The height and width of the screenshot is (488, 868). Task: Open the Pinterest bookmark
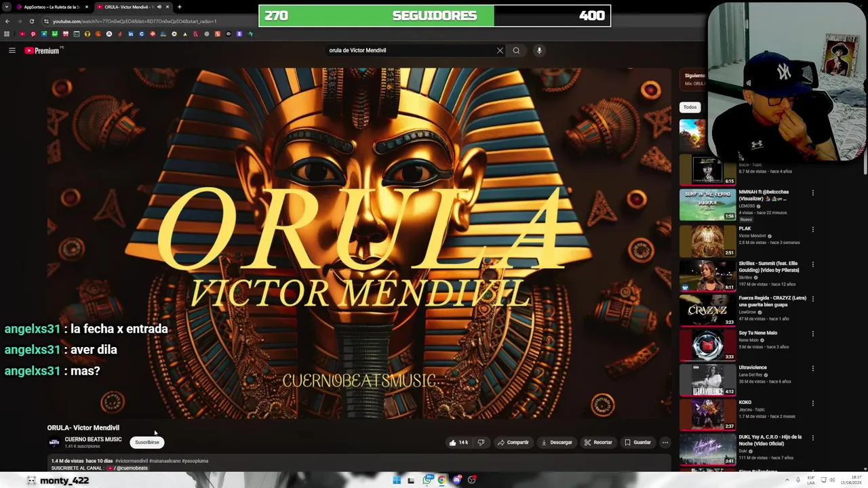pos(33,34)
